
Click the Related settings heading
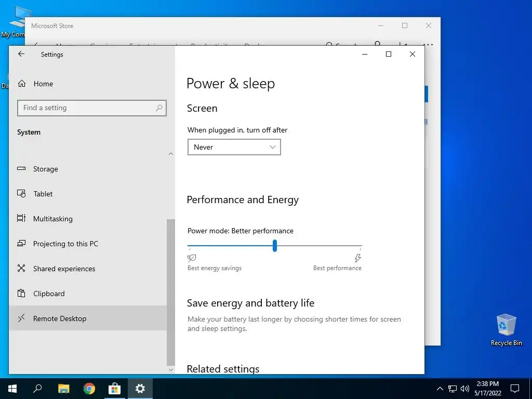(x=223, y=369)
